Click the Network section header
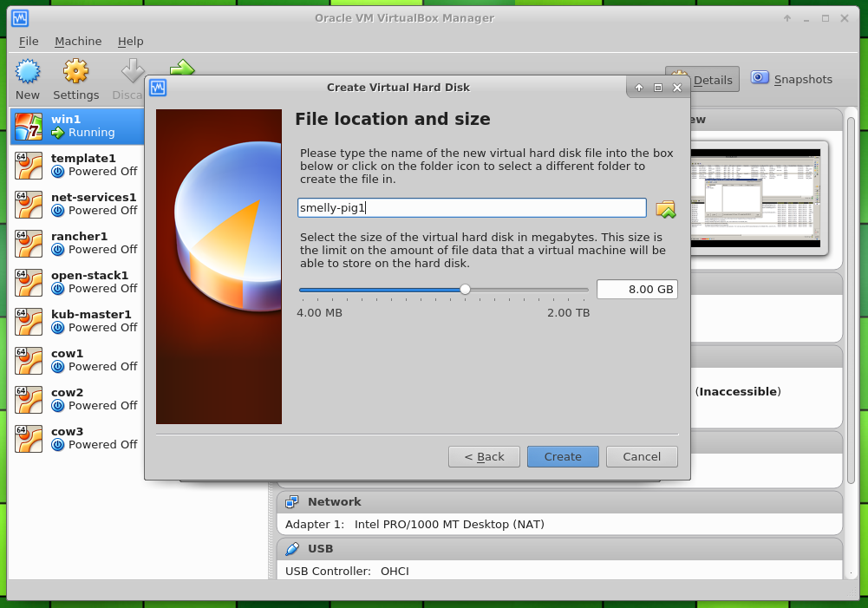This screenshot has height=608, width=868. pyautogui.click(x=559, y=501)
